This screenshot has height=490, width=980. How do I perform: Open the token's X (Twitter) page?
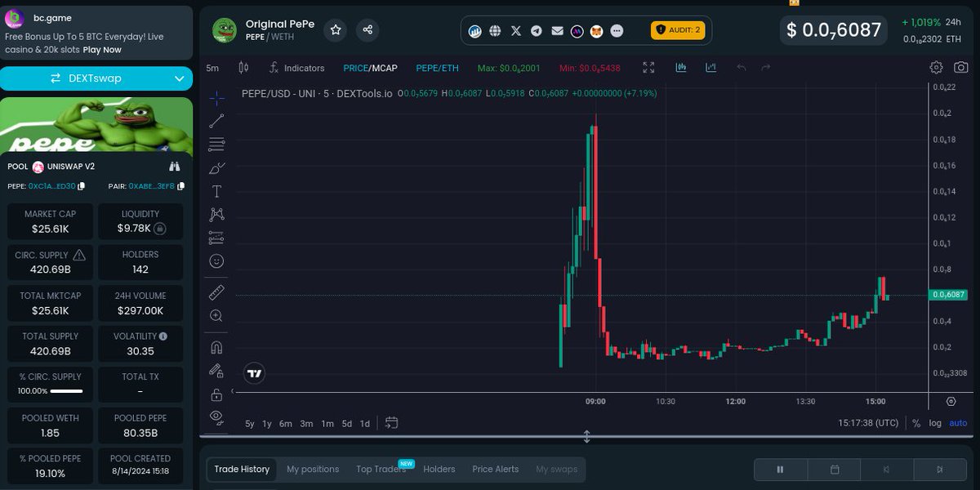[x=516, y=31]
